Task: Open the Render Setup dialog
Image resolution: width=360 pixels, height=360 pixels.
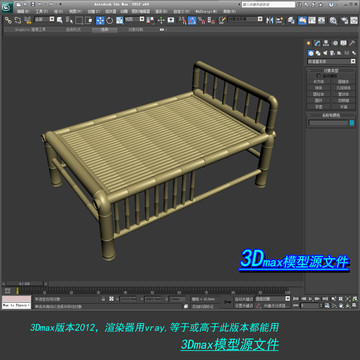Action: (x=344, y=20)
